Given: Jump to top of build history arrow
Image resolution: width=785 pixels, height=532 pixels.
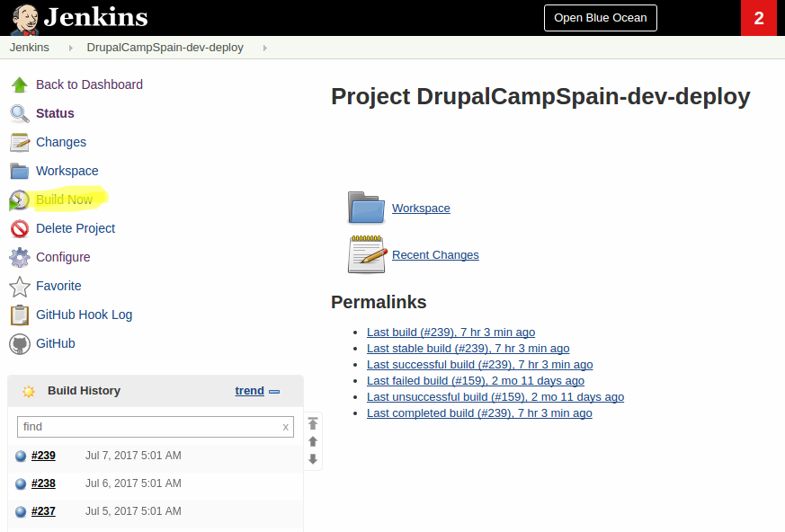Looking at the screenshot, I should click(313, 423).
